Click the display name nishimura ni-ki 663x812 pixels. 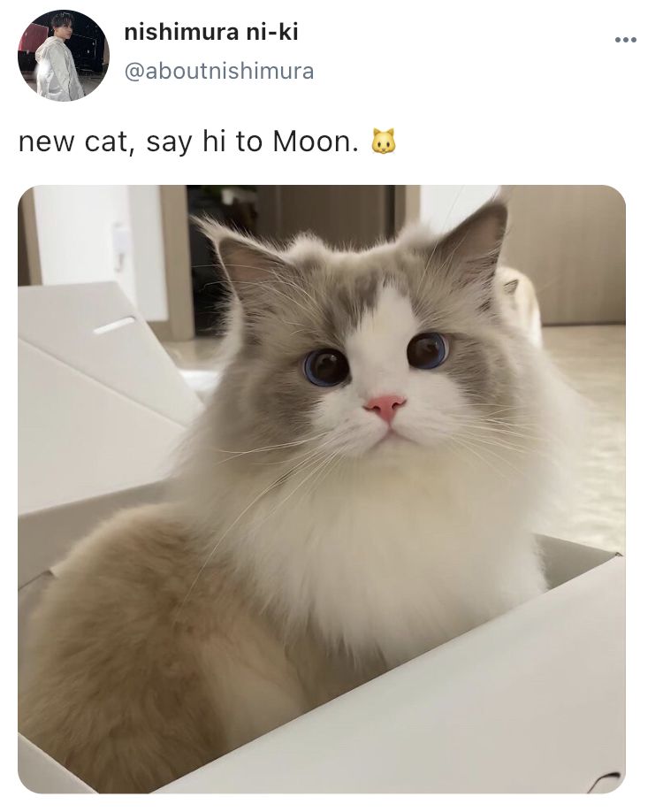(x=211, y=33)
